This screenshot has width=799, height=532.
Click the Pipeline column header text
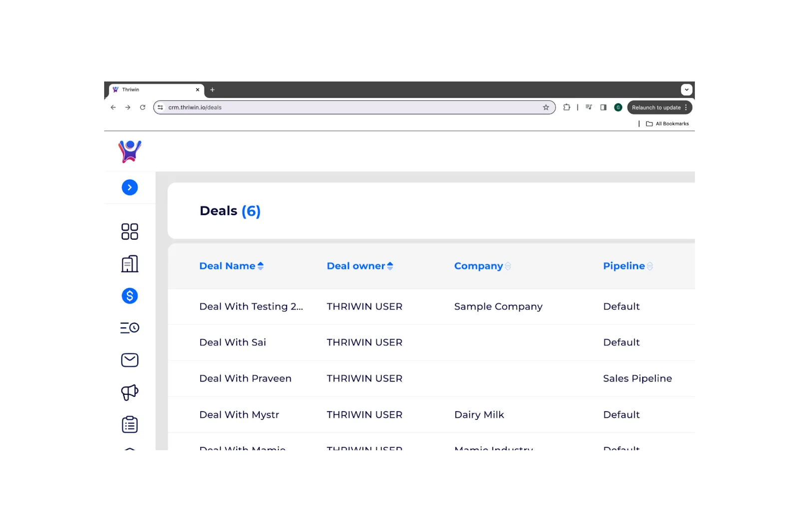[x=624, y=266]
